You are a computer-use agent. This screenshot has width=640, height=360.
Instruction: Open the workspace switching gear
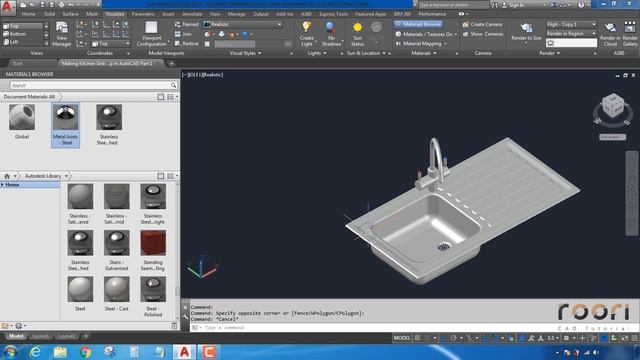click(x=566, y=338)
